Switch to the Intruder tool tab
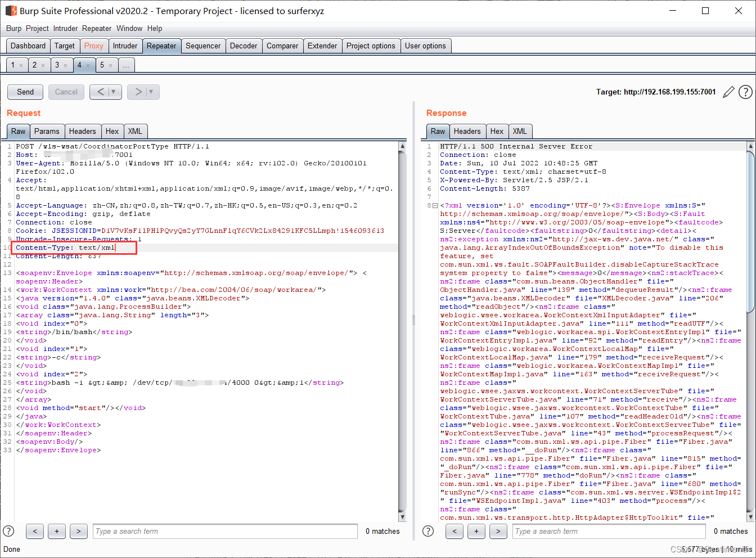This screenshot has height=558, width=756. coord(125,46)
